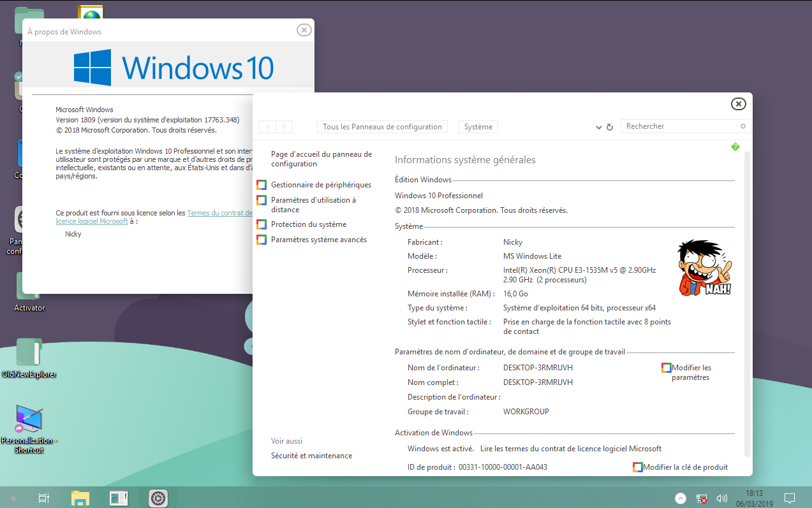The width and height of the screenshot is (812, 508).
Task: Open the OldNewExplorer desktop icon
Action: click(29, 359)
